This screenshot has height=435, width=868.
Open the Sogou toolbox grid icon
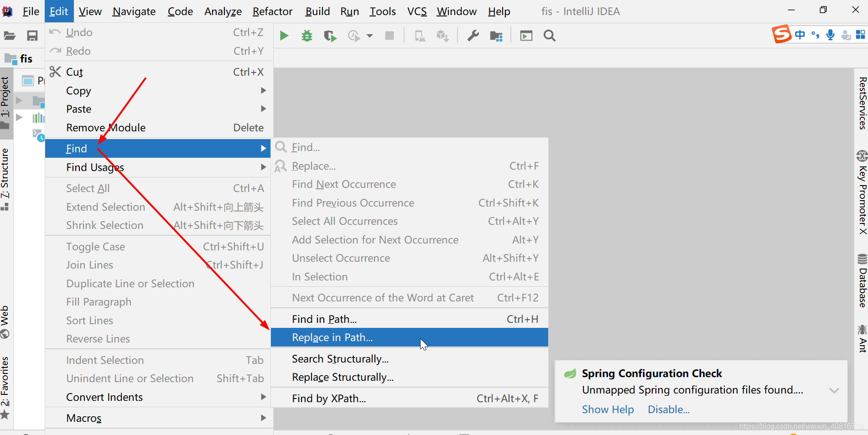coord(860,35)
